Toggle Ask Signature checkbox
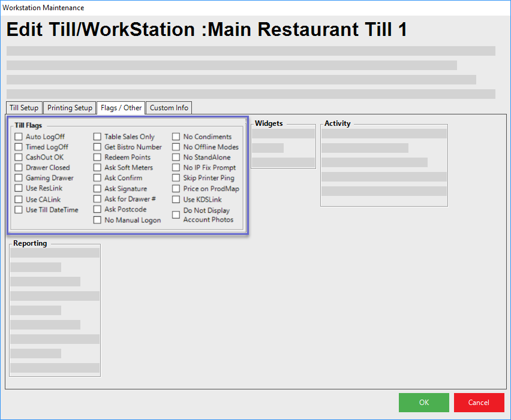 point(97,189)
